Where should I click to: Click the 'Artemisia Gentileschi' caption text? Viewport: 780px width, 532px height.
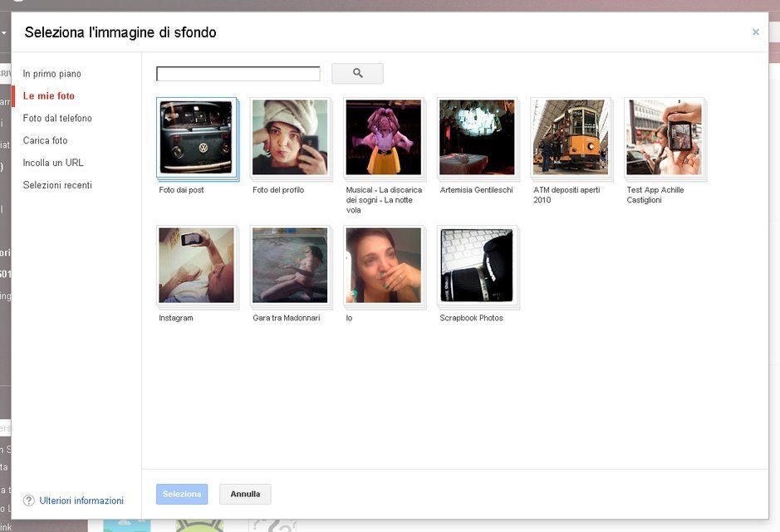pyautogui.click(x=476, y=190)
